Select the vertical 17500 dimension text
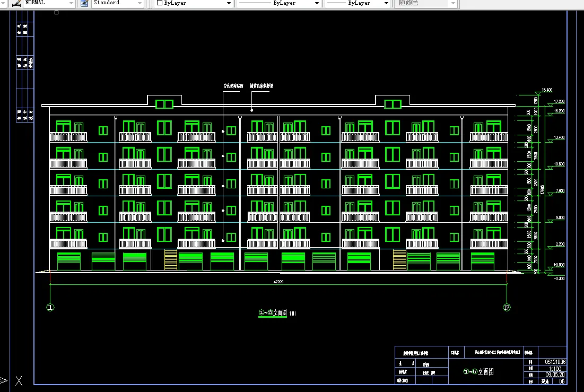The image size is (584, 392). 543,190
